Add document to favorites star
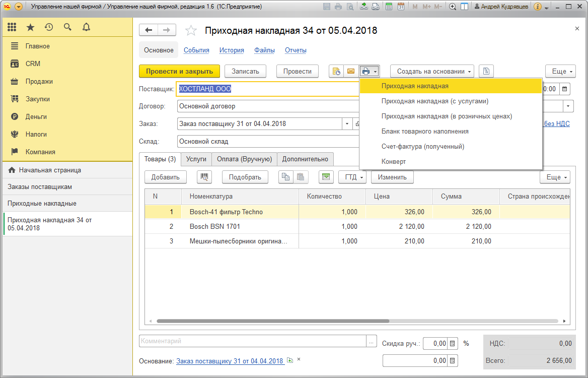This screenshot has width=588, height=378. click(x=191, y=30)
